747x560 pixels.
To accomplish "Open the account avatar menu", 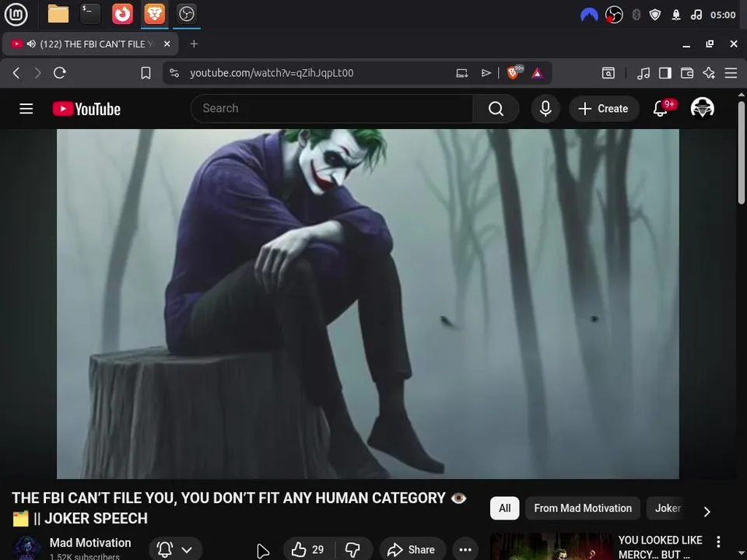I will (x=702, y=108).
